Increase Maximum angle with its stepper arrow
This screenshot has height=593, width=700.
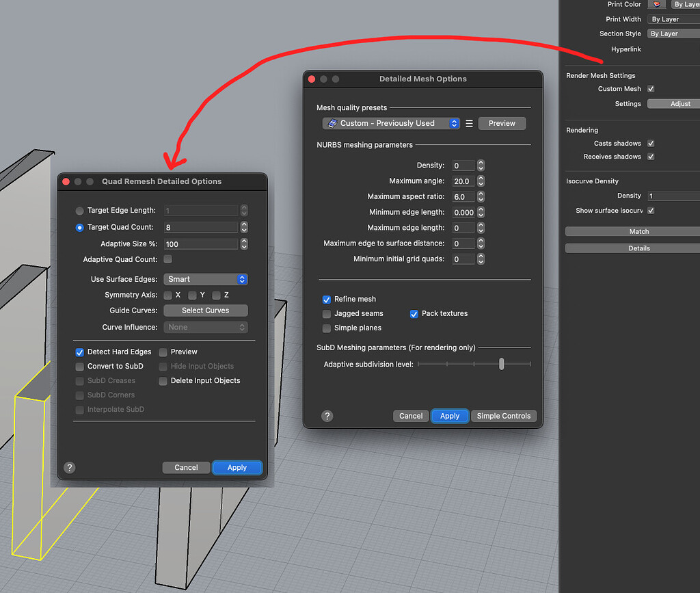pos(479,179)
